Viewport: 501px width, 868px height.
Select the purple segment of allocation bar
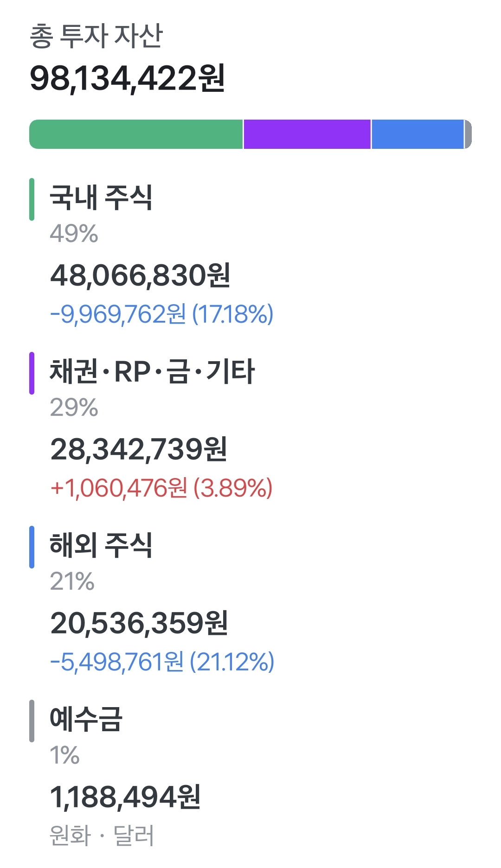(x=307, y=134)
